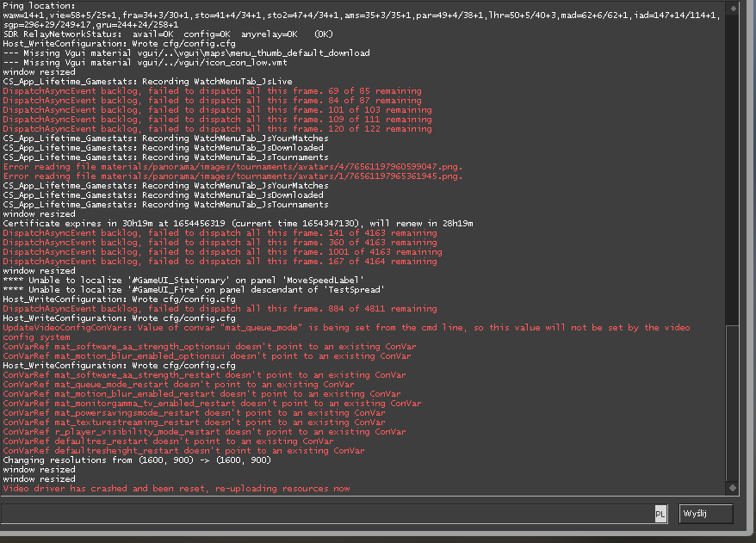756x543 pixels.
Task: Focus the console command input field
Action: point(327,514)
